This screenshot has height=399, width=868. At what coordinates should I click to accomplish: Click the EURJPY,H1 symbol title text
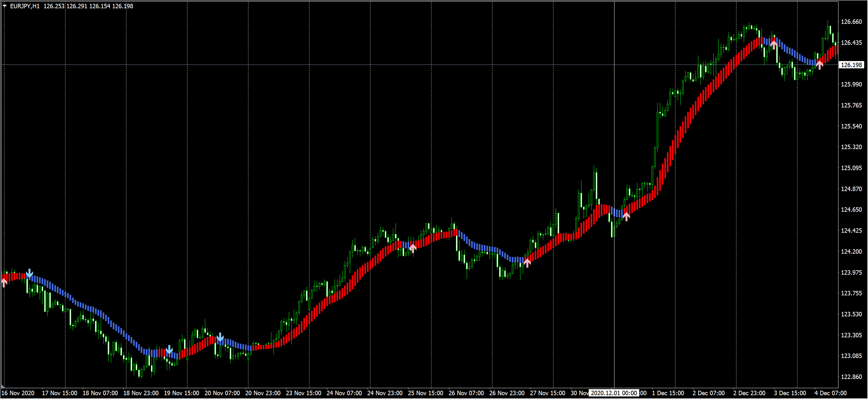[x=24, y=6]
